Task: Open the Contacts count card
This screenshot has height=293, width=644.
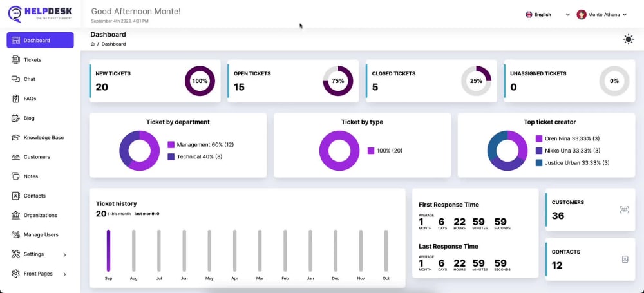Action: (x=590, y=260)
